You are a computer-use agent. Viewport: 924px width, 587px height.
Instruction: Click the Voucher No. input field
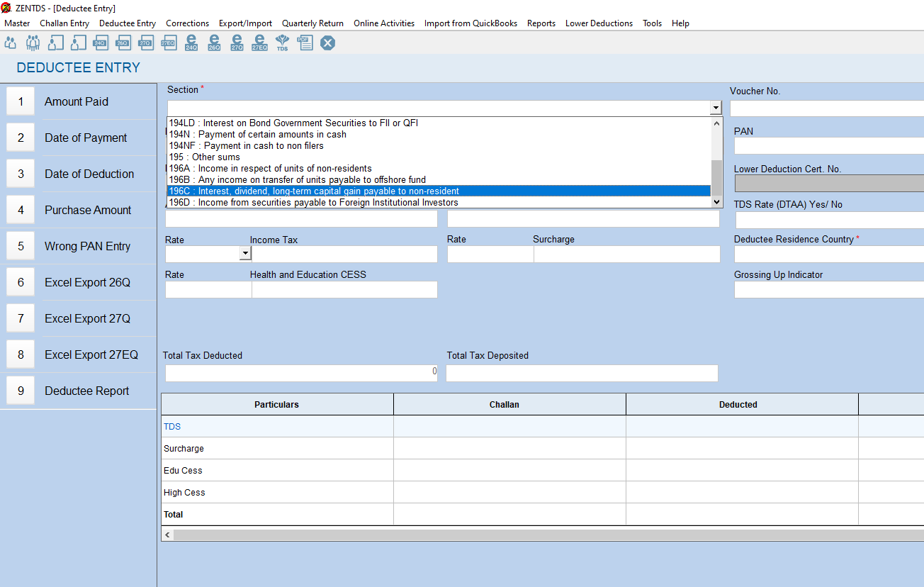826,108
